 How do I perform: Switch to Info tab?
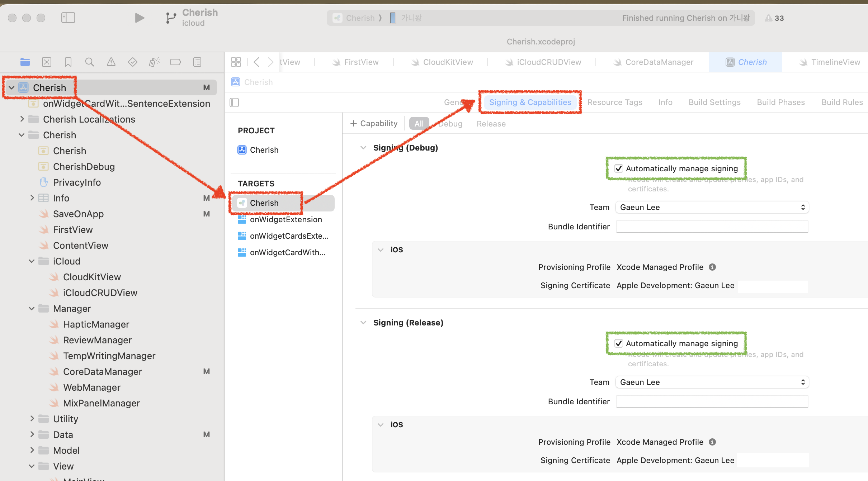coord(665,102)
